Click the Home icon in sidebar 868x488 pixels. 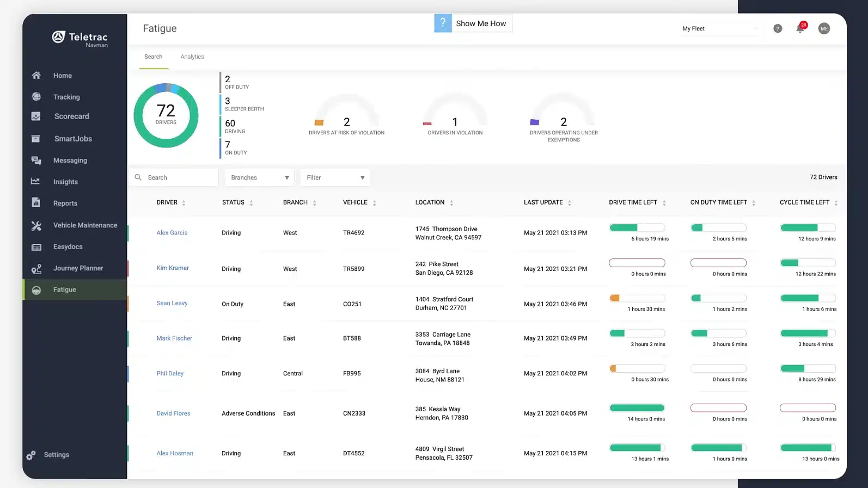pos(36,76)
